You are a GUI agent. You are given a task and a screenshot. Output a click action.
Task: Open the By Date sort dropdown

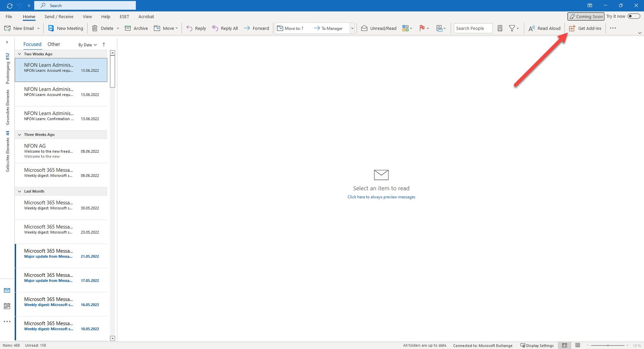pyautogui.click(x=88, y=45)
